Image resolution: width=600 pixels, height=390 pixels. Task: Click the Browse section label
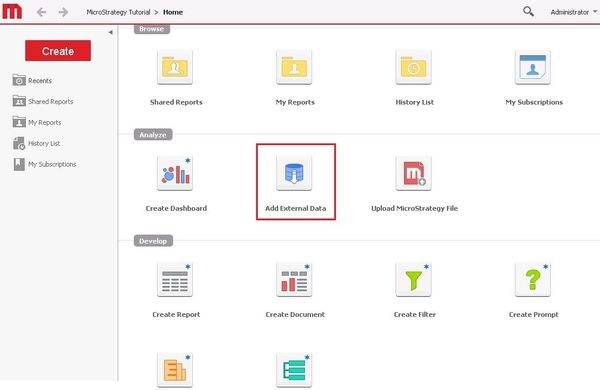152,29
